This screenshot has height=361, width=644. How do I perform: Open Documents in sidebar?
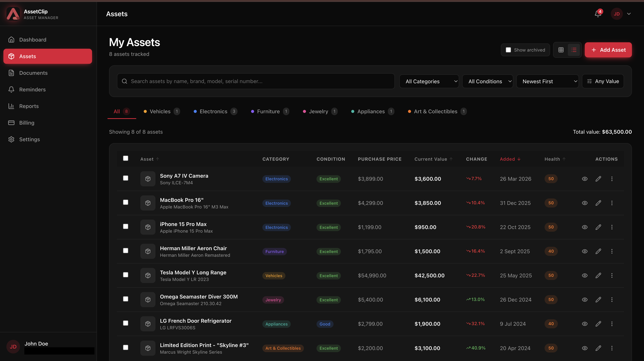click(48, 73)
